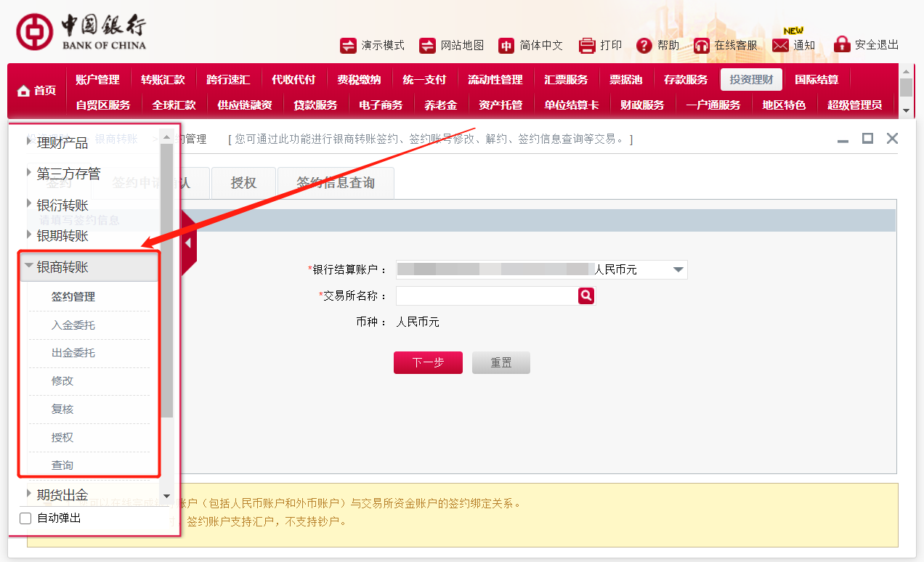The width and height of the screenshot is (924, 562).
Task: Expand the 第三方存管 tree node
Action: point(29,172)
